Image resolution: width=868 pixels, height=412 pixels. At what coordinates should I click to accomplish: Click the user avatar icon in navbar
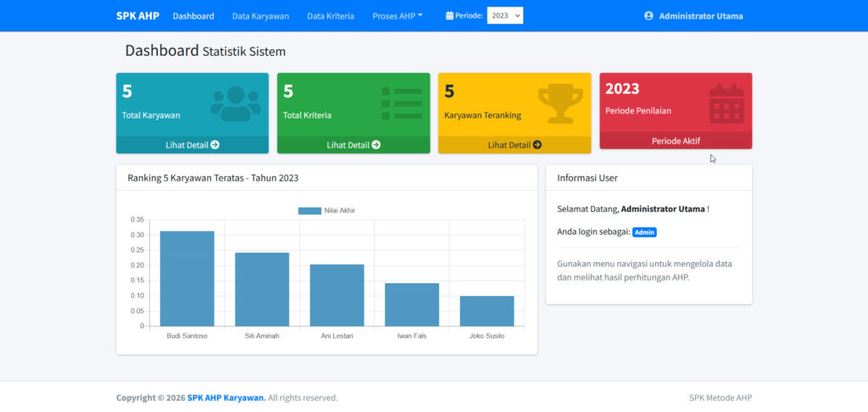[x=649, y=16]
